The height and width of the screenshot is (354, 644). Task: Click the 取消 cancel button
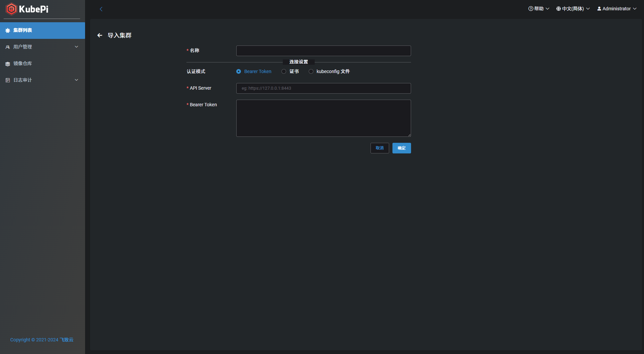[380, 148]
